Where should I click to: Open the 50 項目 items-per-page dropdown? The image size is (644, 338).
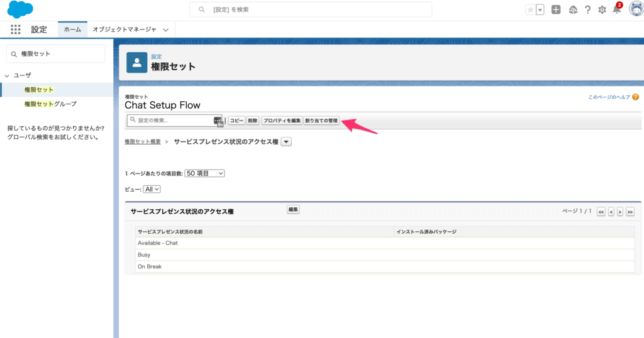coord(204,173)
